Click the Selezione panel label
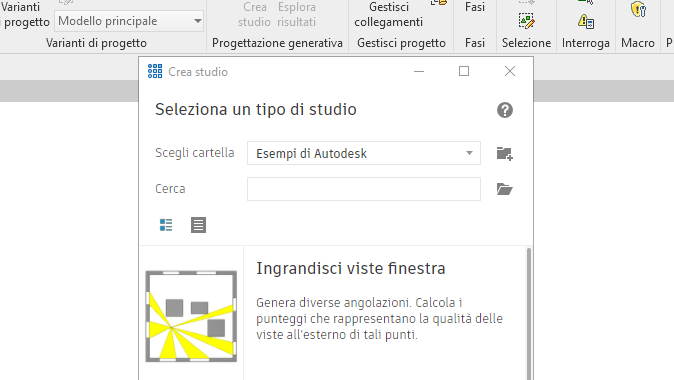Screen dimensions: 674x380 [x=526, y=43]
